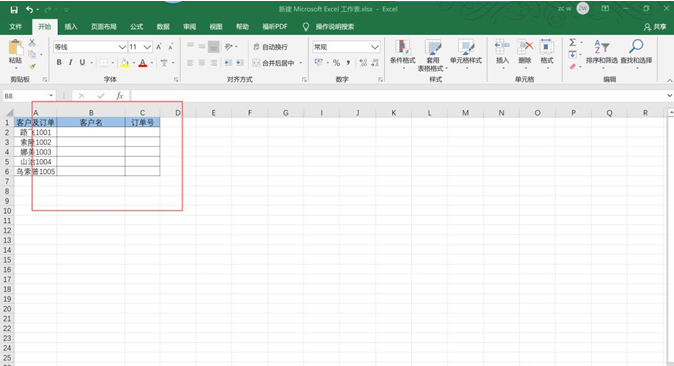Screen dimensions: 674x366
Task: Toggle middle vertical alignment
Action: (x=202, y=46)
